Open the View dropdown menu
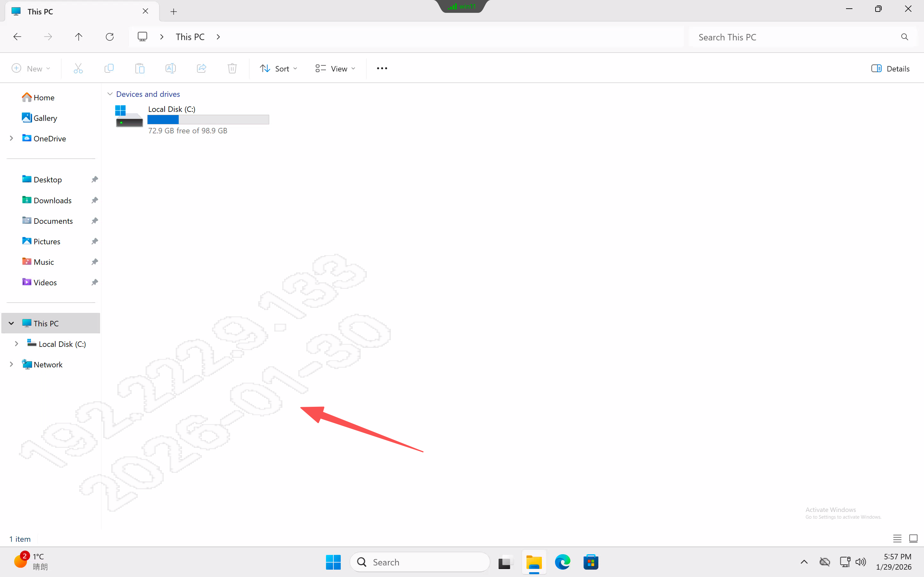The image size is (924, 577). click(335, 69)
